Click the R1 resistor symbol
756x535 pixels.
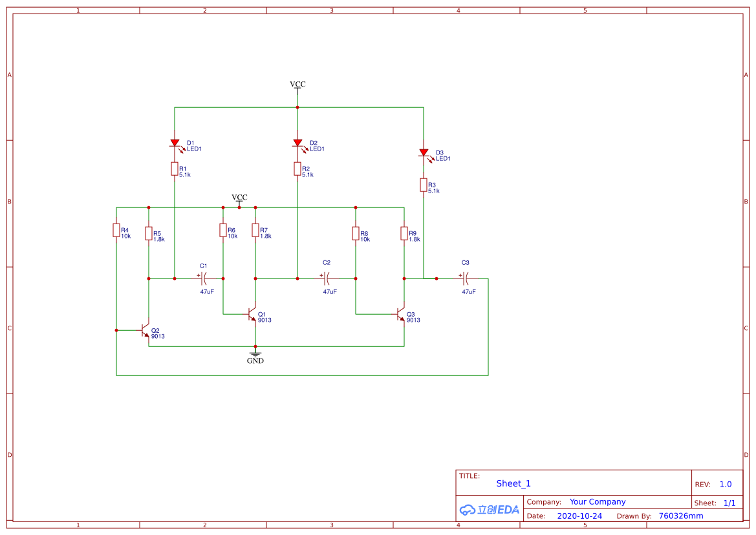click(x=175, y=169)
